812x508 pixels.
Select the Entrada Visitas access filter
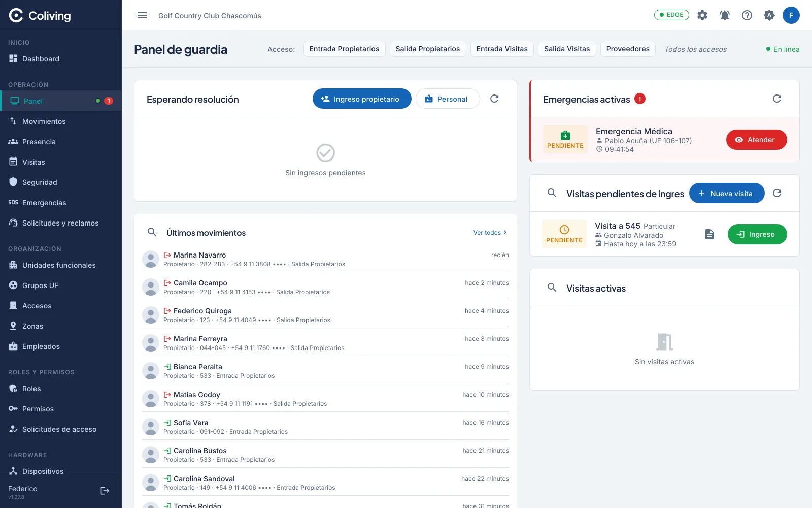click(x=502, y=49)
